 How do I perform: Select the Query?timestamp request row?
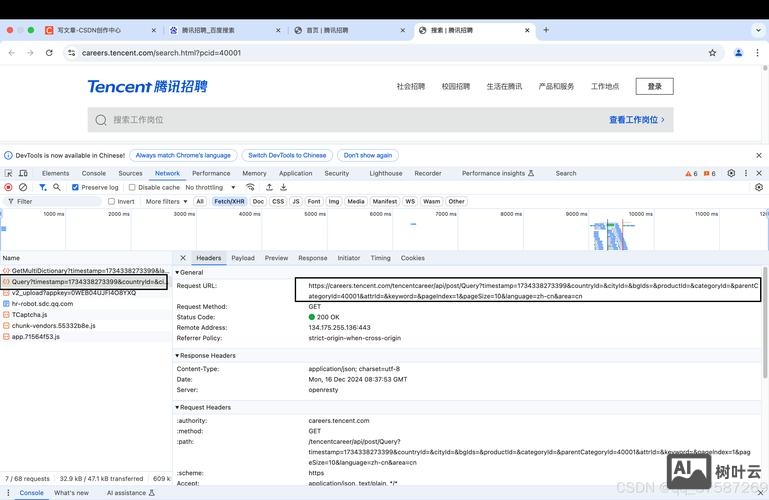pyautogui.click(x=84, y=282)
